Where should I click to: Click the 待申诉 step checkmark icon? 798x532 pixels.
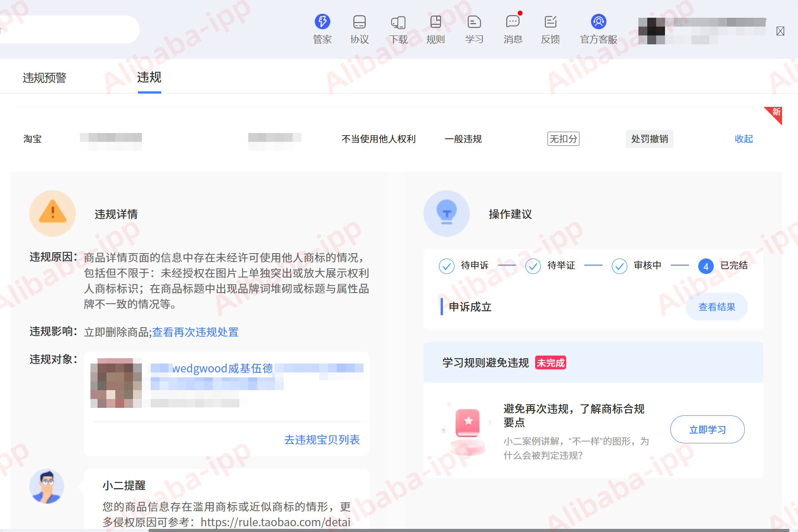click(x=446, y=266)
